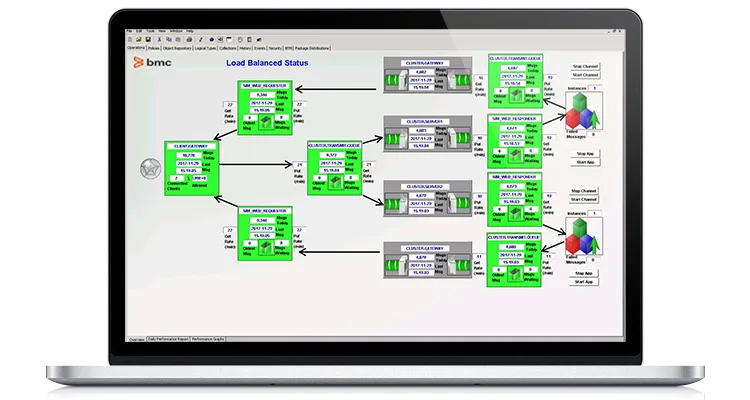Click the lower Start Channel button
This screenshot has height=400, width=750.
[x=584, y=200]
